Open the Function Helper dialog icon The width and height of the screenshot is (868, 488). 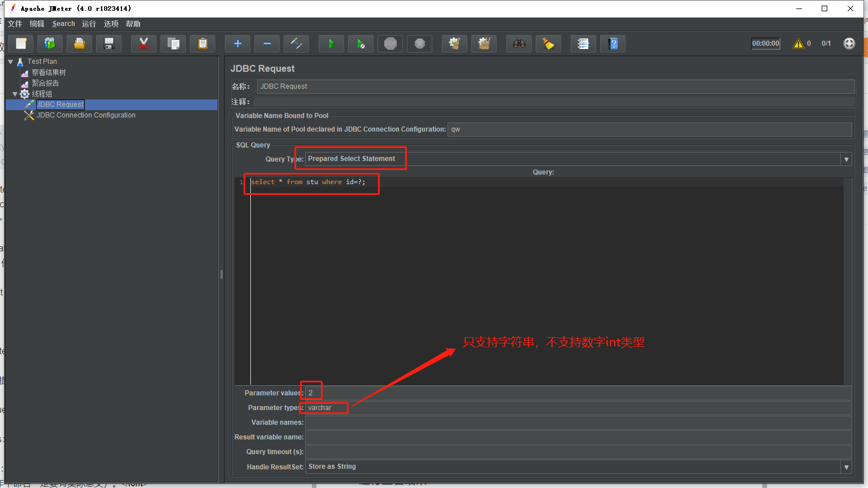(x=584, y=43)
